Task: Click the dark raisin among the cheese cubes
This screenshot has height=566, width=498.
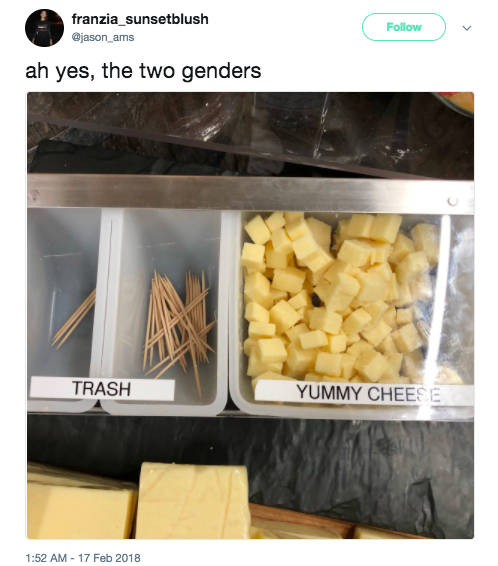Action: click(x=317, y=299)
